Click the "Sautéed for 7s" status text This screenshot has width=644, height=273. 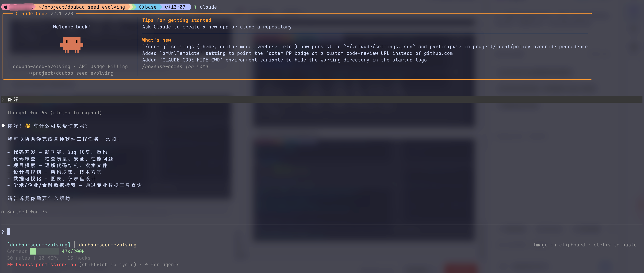click(x=27, y=212)
